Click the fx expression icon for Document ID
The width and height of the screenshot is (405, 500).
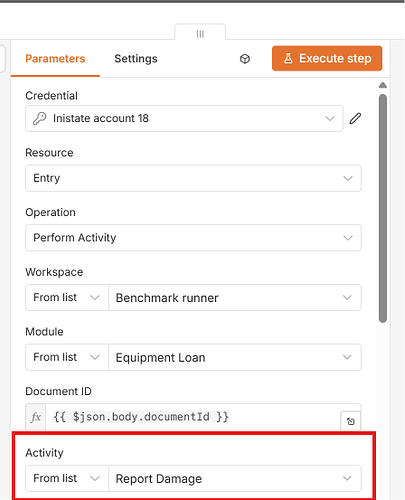click(x=36, y=417)
